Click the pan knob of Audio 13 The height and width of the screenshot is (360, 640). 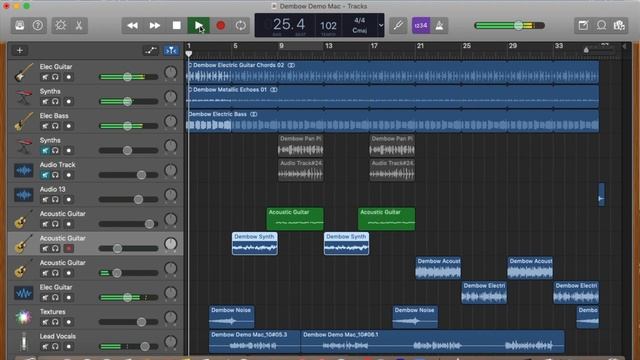171,195
